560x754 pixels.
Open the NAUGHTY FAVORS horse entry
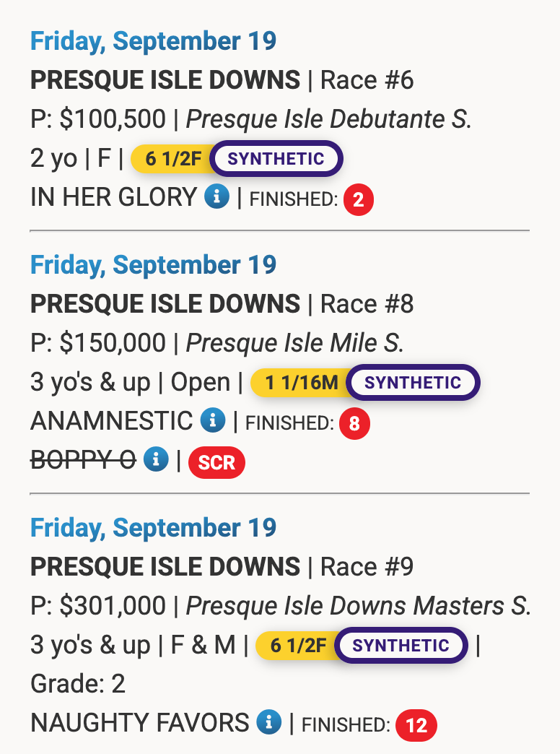point(139,722)
